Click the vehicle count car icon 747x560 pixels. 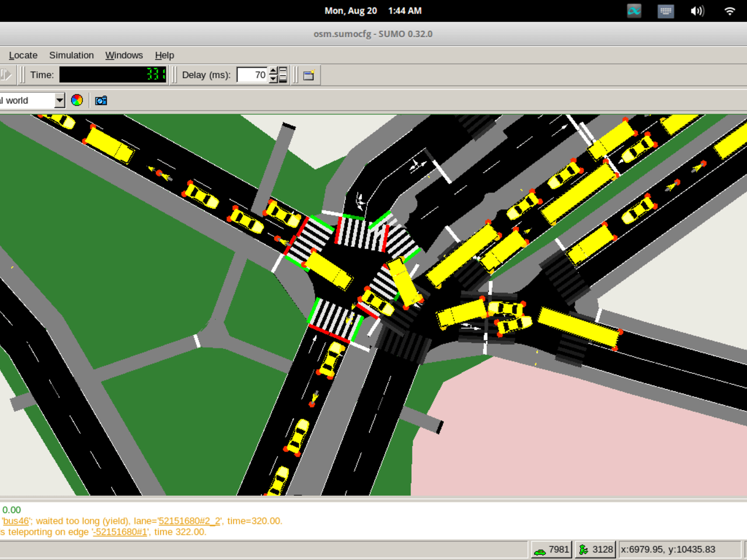pos(540,549)
